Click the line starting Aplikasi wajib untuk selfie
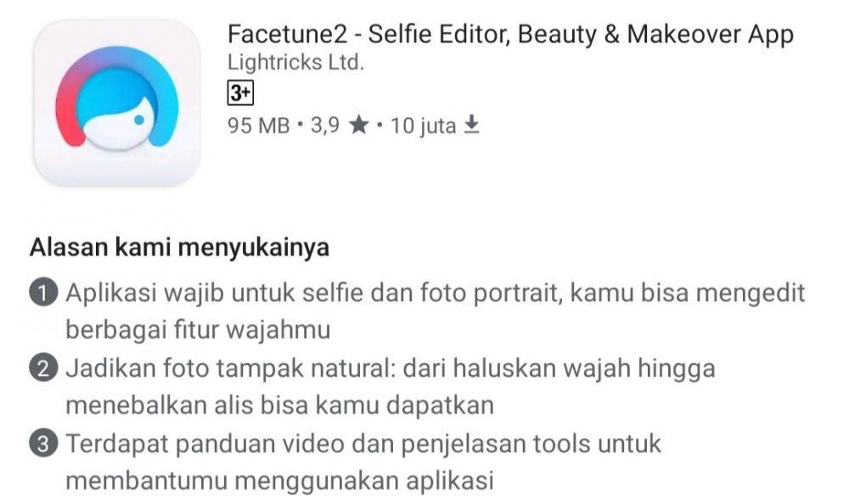The width and height of the screenshot is (849, 504). coord(436,294)
